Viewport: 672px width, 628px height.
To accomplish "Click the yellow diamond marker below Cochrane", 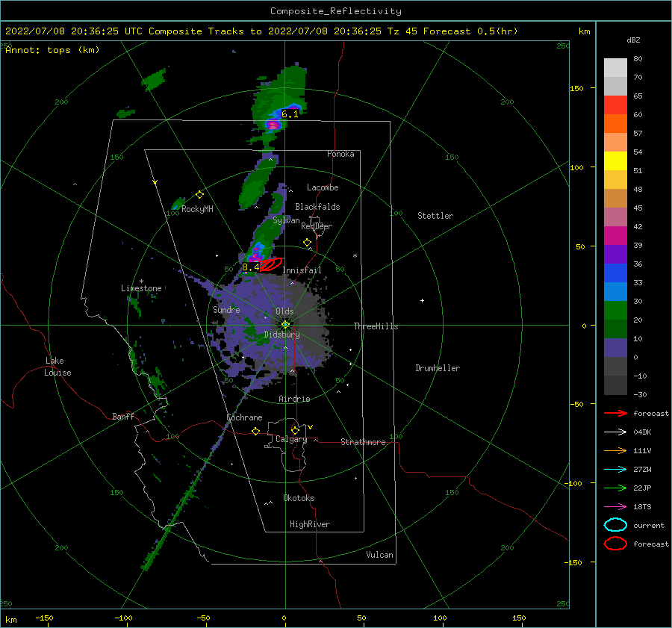I will pos(255,431).
